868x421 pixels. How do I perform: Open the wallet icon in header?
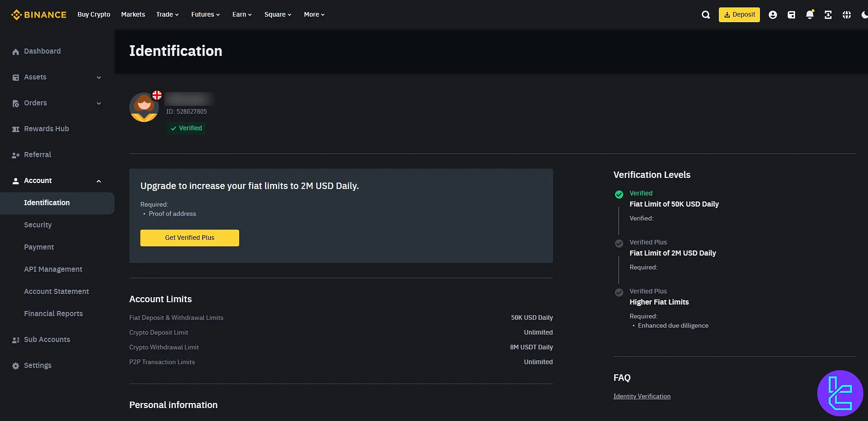pyautogui.click(x=791, y=15)
